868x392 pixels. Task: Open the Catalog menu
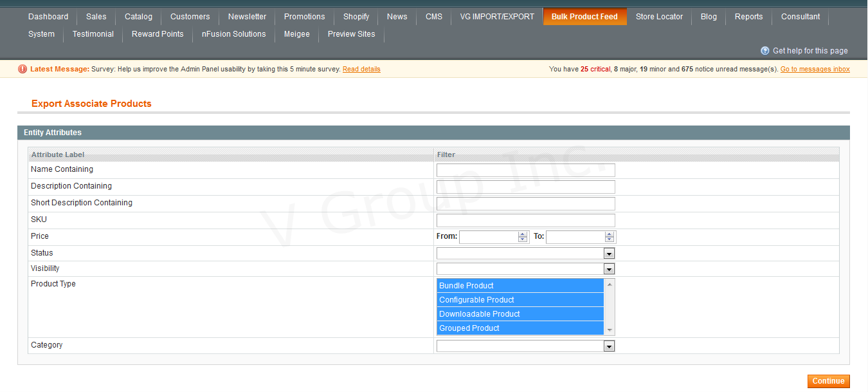point(138,17)
